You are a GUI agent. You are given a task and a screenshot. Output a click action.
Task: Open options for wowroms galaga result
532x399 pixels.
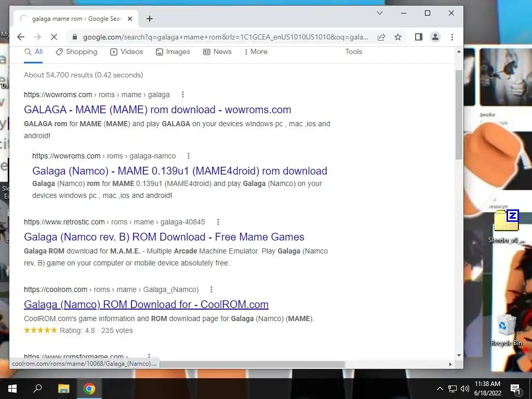pyautogui.click(x=183, y=95)
